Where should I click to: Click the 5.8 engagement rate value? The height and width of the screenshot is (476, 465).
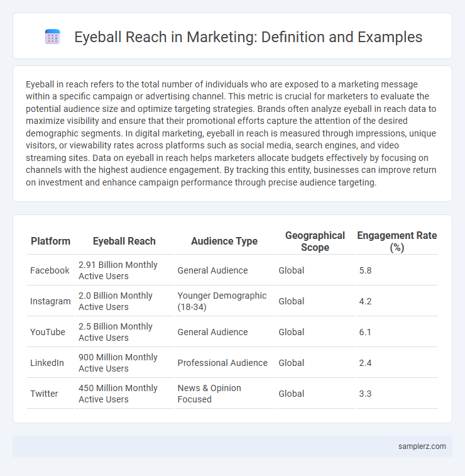click(365, 270)
